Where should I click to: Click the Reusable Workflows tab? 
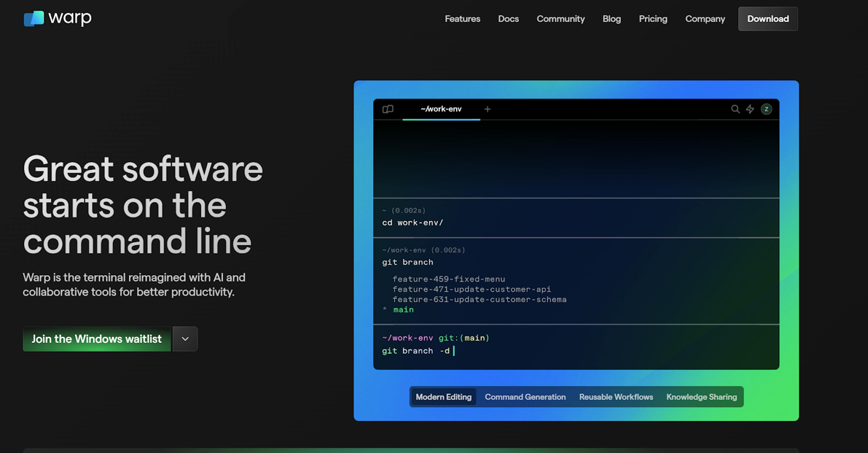coord(616,397)
